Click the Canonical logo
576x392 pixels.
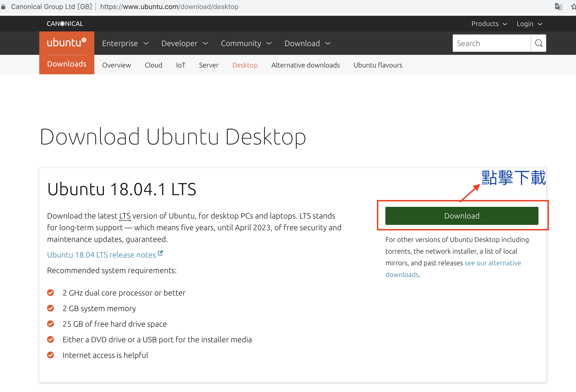tap(65, 24)
